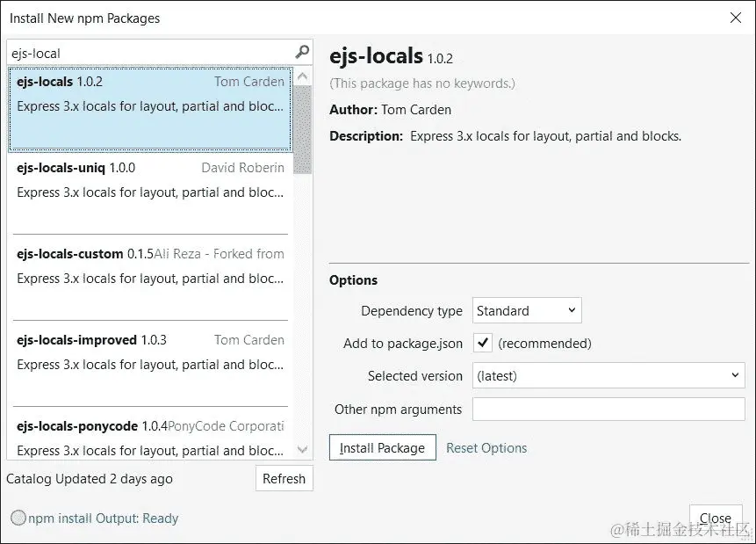Click the package list scroll up arrow
Screen dimensions: 756x544
pyautogui.click(x=303, y=77)
